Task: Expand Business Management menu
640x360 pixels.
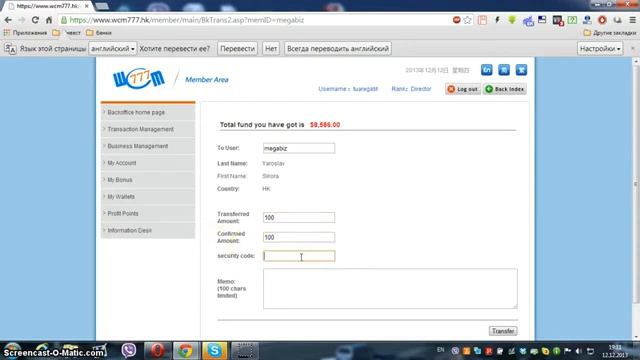Action: pyautogui.click(x=148, y=146)
